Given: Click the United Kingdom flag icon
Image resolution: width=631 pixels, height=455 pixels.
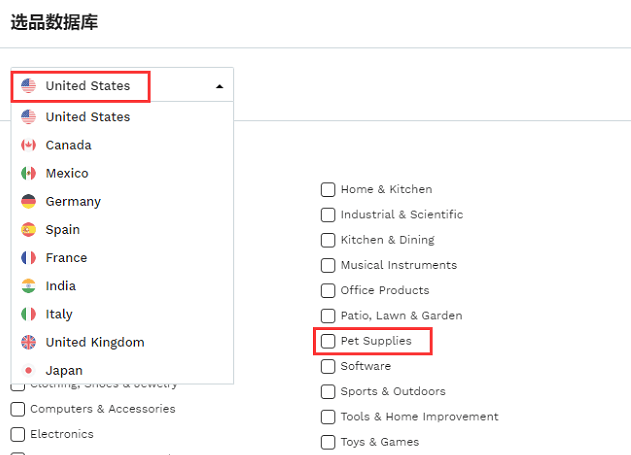Looking at the screenshot, I should click(28, 342).
